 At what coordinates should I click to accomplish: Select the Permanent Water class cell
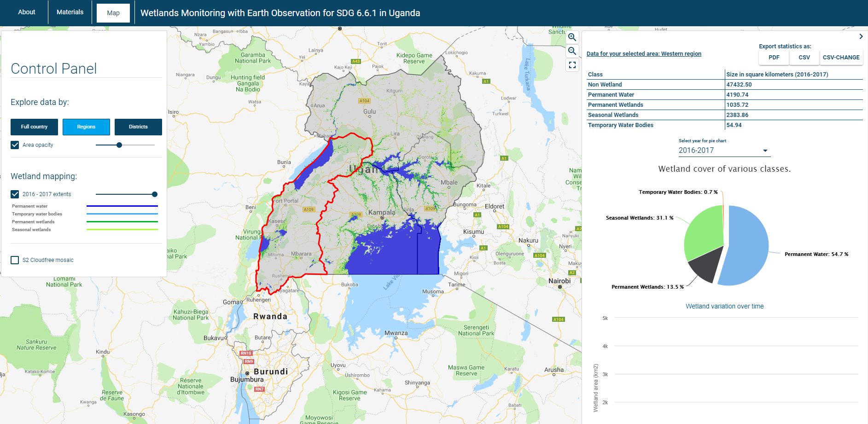coord(656,95)
